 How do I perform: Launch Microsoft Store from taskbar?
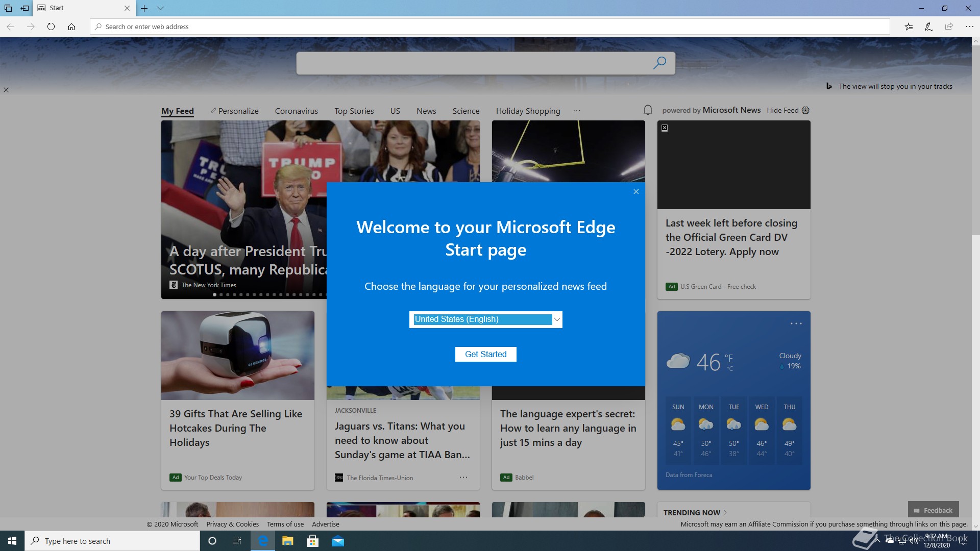313,541
